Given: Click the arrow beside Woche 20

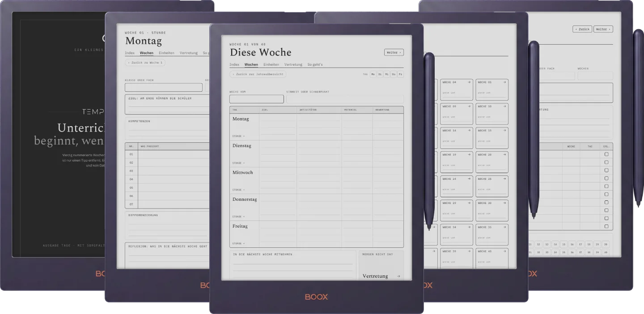Looking at the screenshot, I should click(504, 154).
